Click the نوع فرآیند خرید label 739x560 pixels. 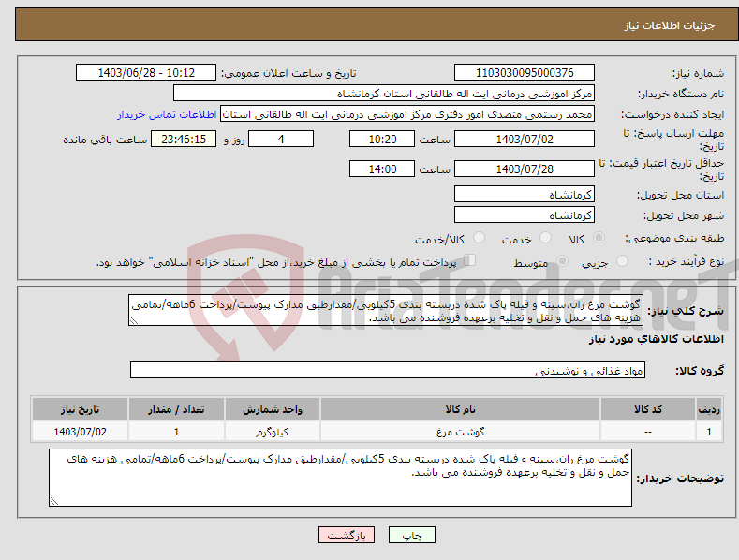pos(687,261)
